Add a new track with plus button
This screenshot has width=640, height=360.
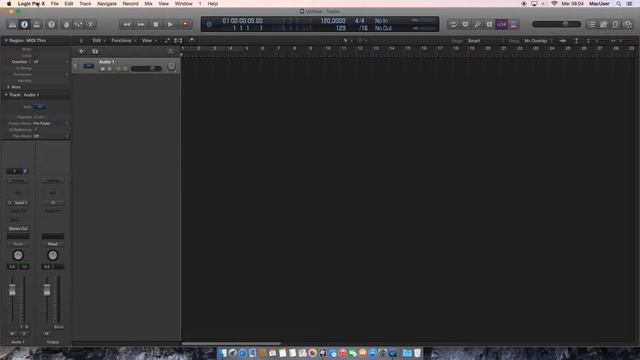click(81, 51)
